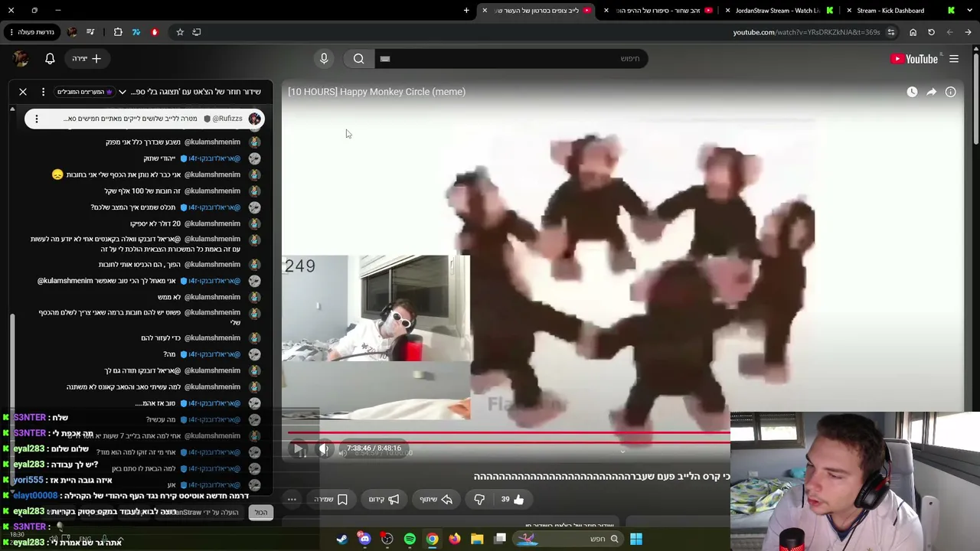Open a new browser tab
The height and width of the screenshot is (551, 980).
(466, 11)
